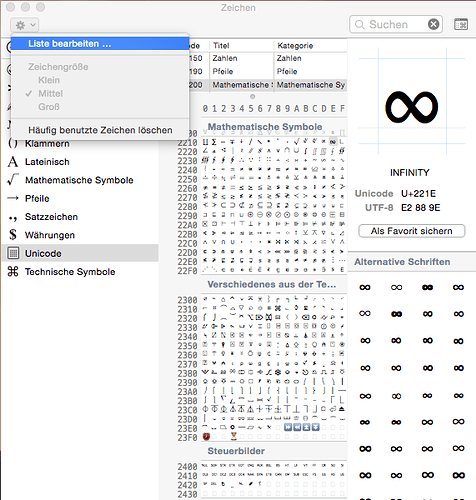Select the Unicode category

(x=80, y=253)
